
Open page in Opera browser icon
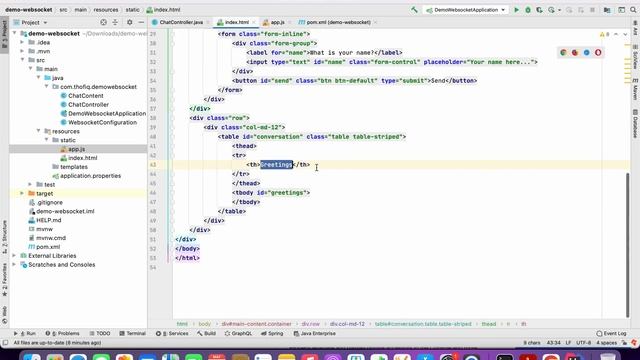click(x=598, y=53)
